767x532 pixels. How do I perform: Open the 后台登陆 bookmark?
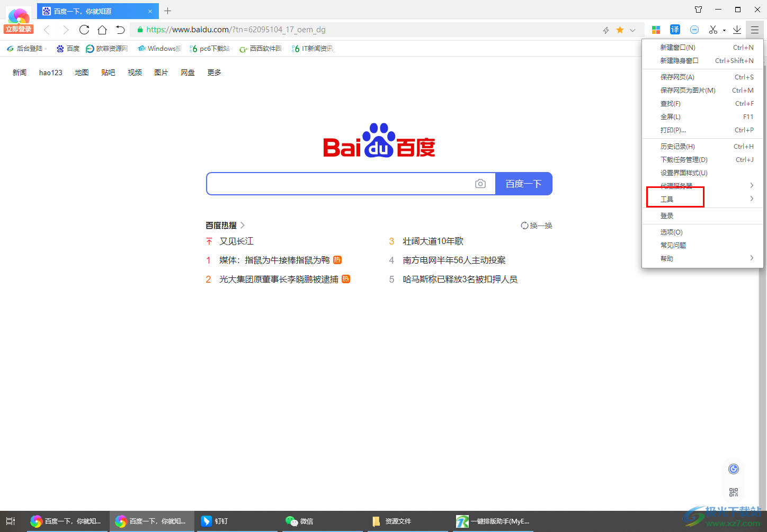point(26,49)
